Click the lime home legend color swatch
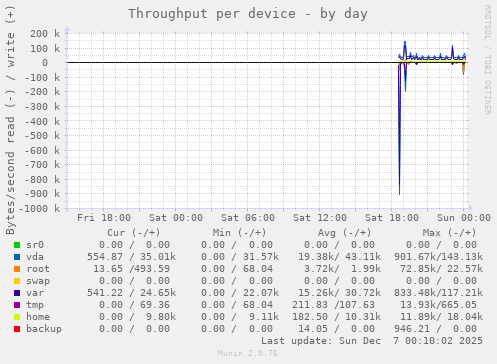Viewport: 497px width, 364px height. tap(17, 317)
